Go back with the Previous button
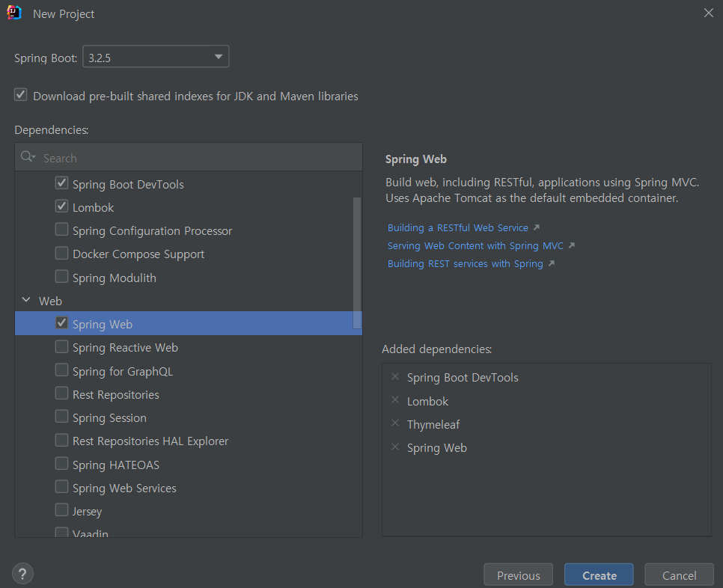 tap(518, 575)
